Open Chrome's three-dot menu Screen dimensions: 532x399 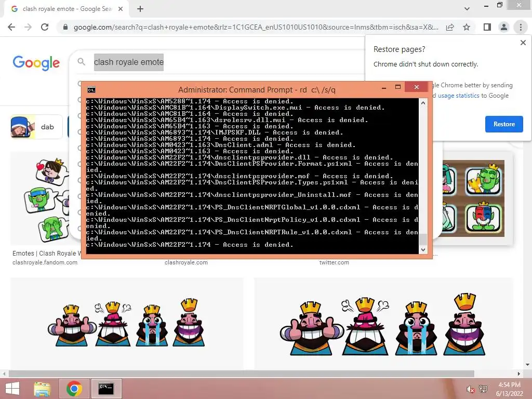[521, 27]
